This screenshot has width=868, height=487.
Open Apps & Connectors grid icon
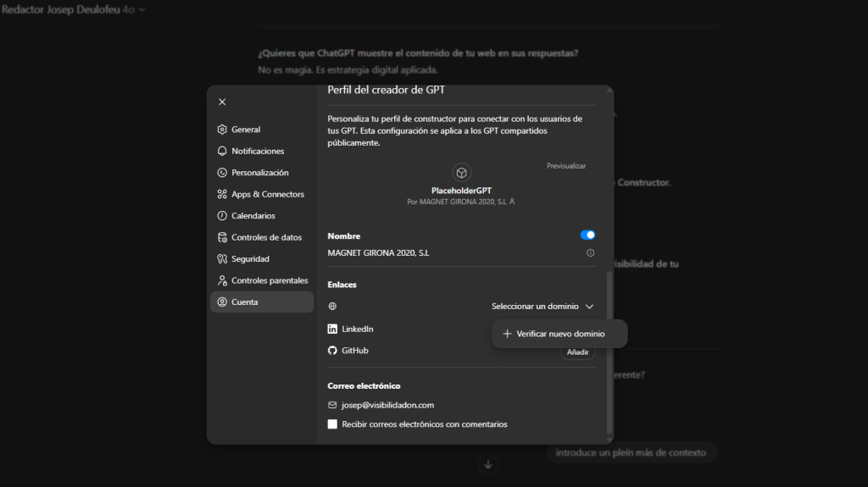pos(222,194)
